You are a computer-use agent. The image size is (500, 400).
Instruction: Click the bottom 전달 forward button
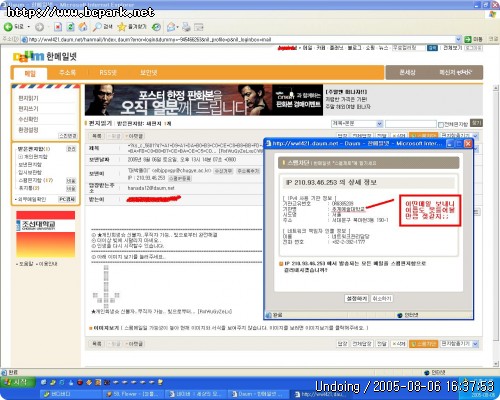382,344
